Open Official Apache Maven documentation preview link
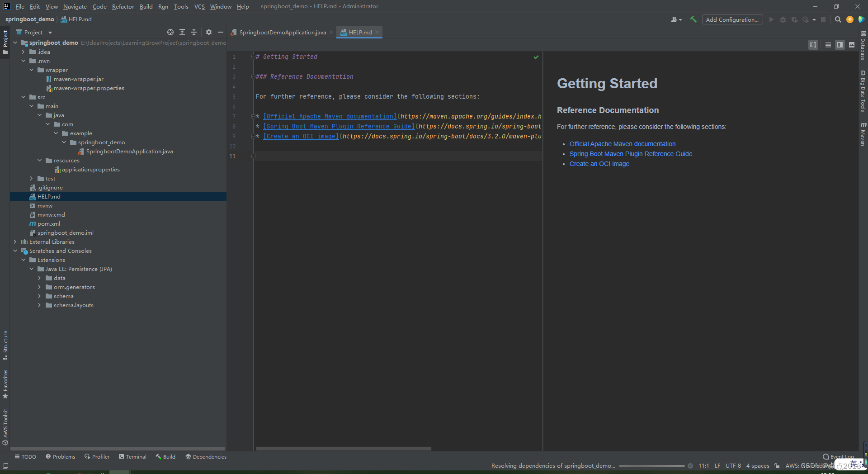The height and width of the screenshot is (474, 868). pyautogui.click(x=623, y=144)
